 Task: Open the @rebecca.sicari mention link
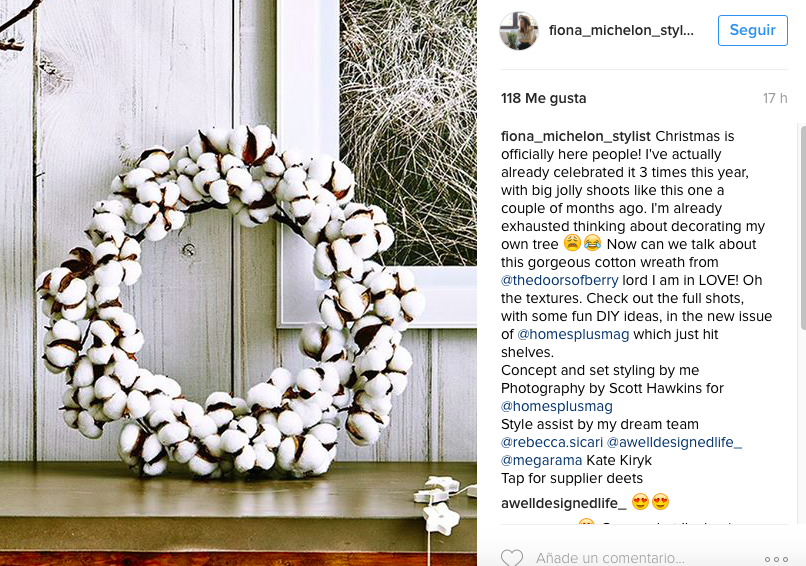click(552, 442)
